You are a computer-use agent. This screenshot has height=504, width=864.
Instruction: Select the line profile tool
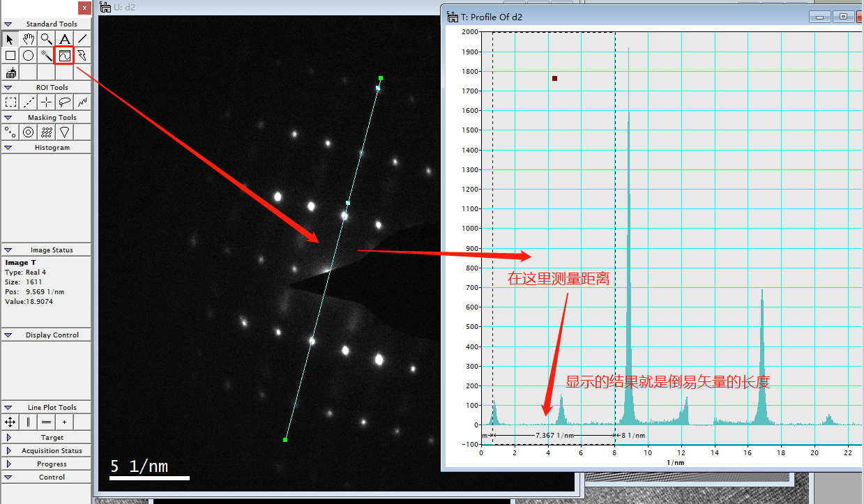64,55
